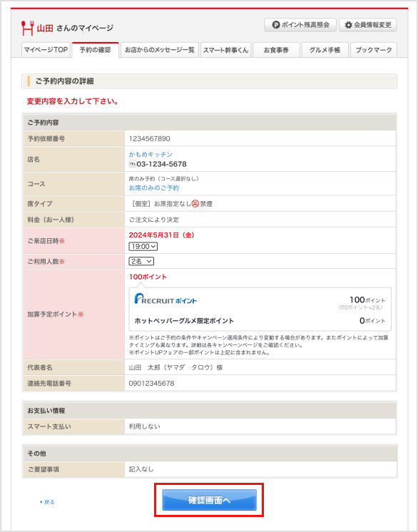
Task: Click the （50ポイント×2名） breakdown text
Action: [x=361, y=307]
